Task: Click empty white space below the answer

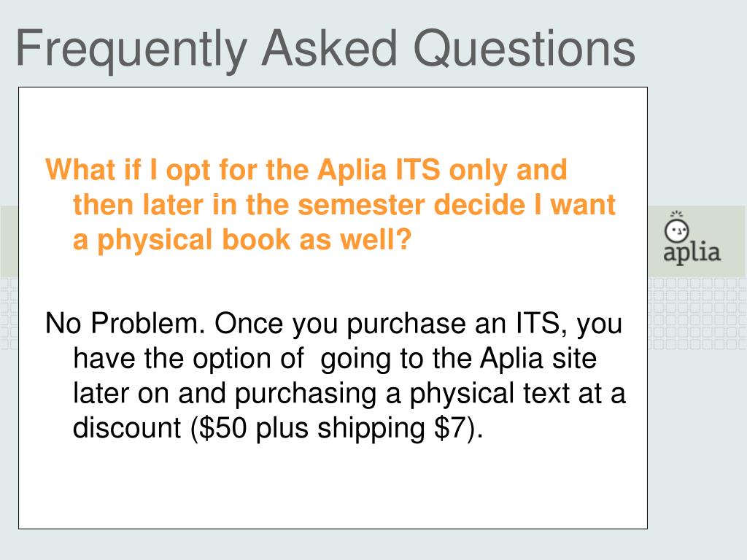Action: click(x=333, y=486)
